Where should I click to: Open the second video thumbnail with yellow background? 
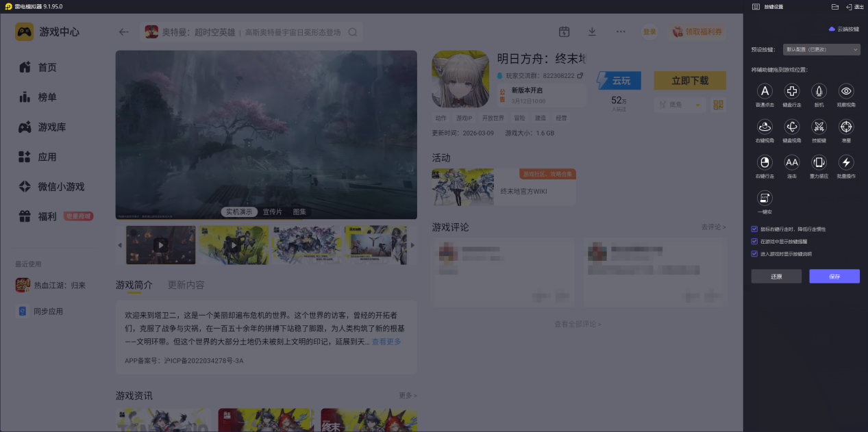[234, 245]
